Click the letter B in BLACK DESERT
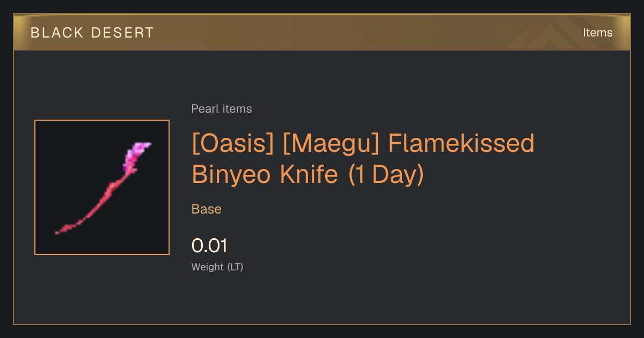 tap(34, 33)
